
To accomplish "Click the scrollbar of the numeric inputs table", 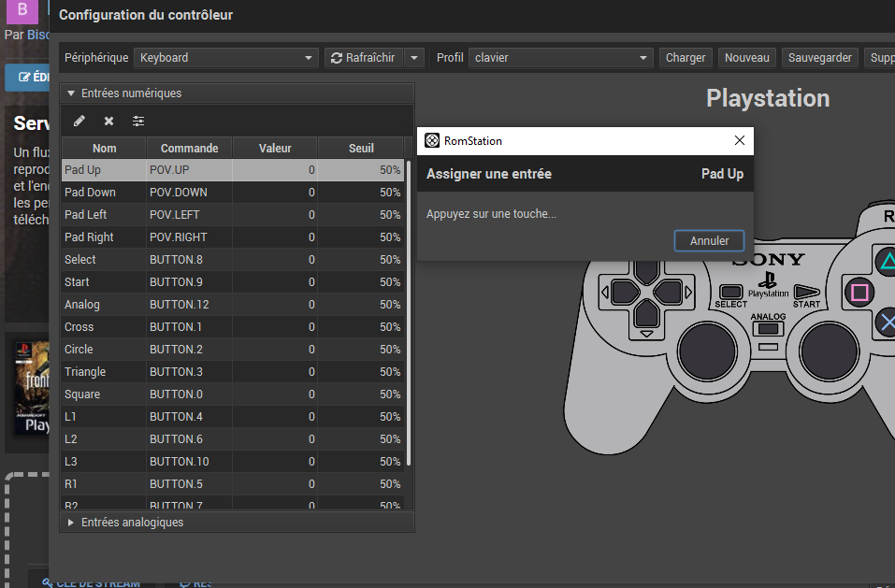I will coord(409,314).
